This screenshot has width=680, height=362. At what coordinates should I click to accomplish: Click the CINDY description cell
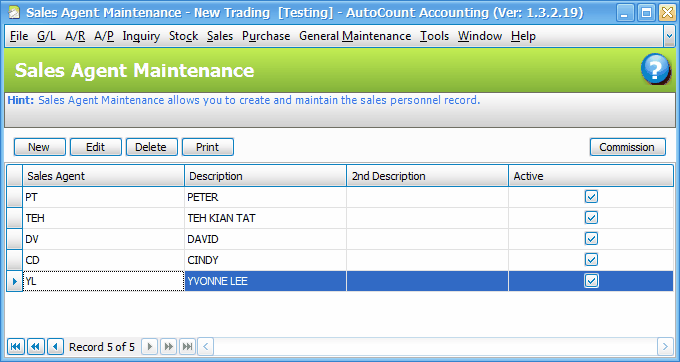pyautogui.click(x=265, y=260)
